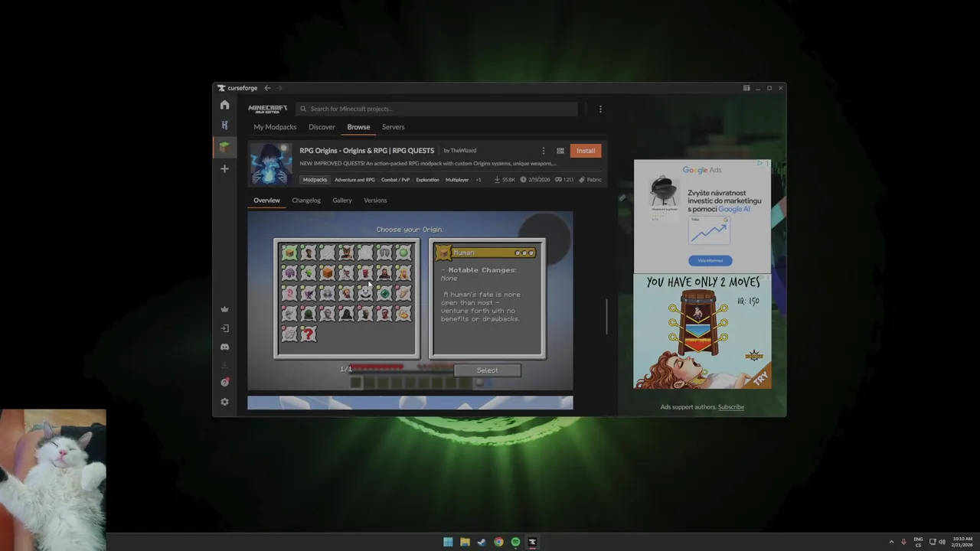
Task: Click the game version controller icon 1.21.1
Action: pos(559,180)
